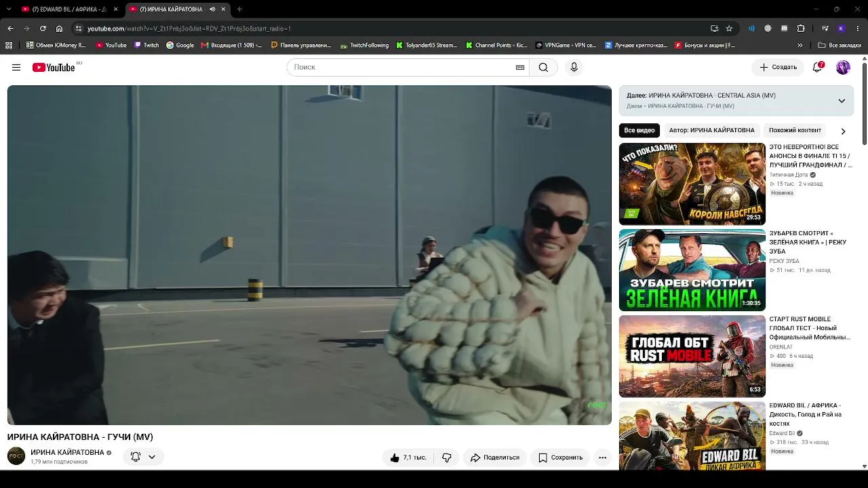Share the video with Поделиться
The image size is (868, 488).
coord(495,457)
